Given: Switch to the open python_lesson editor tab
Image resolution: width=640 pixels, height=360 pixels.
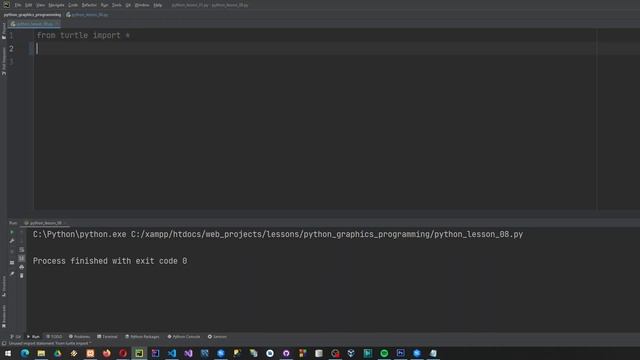Looking at the screenshot, I should (34, 24).
